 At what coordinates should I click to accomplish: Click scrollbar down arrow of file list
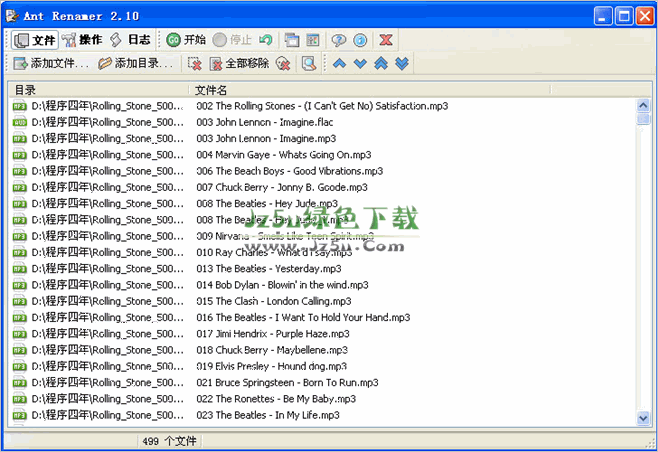(x=643, y=418)
